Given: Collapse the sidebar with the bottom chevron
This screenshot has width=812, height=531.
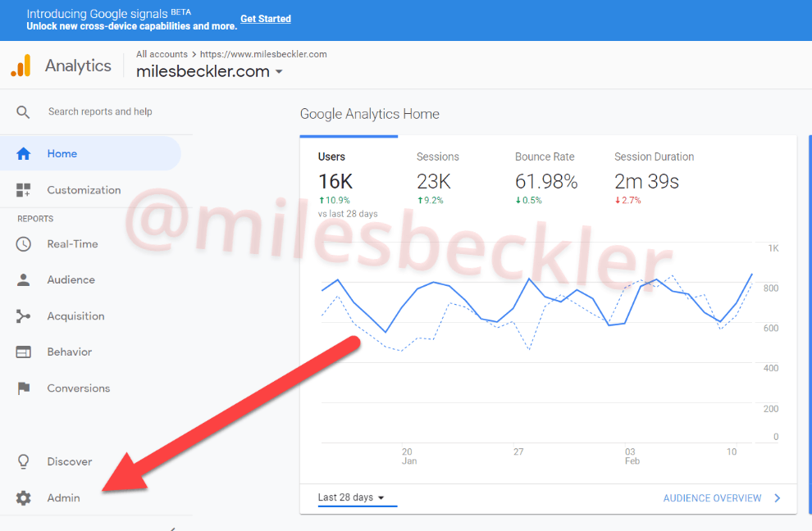Looking at the screenshot, I should coord(172,529).
